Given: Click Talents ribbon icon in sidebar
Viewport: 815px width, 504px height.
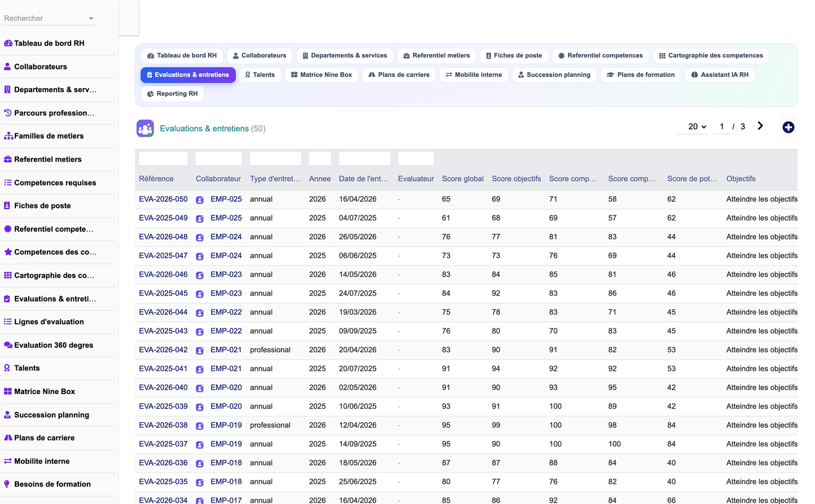Looking at the screenshot, I should 7,368.
